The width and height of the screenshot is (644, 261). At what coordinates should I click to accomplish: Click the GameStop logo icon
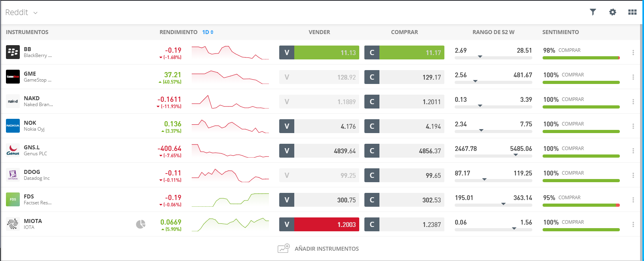click(x=13, y=77)
